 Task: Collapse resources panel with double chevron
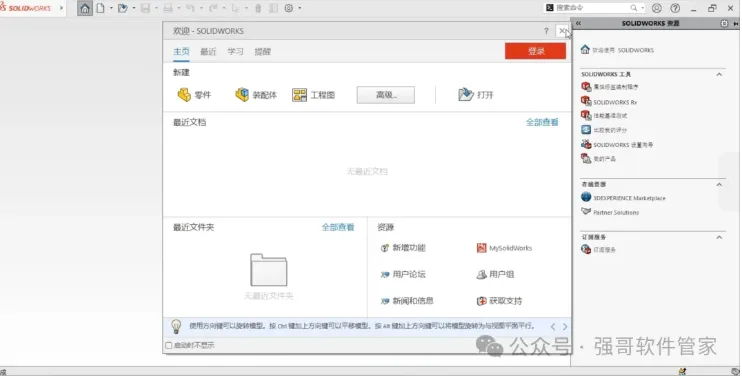(578, 23)
